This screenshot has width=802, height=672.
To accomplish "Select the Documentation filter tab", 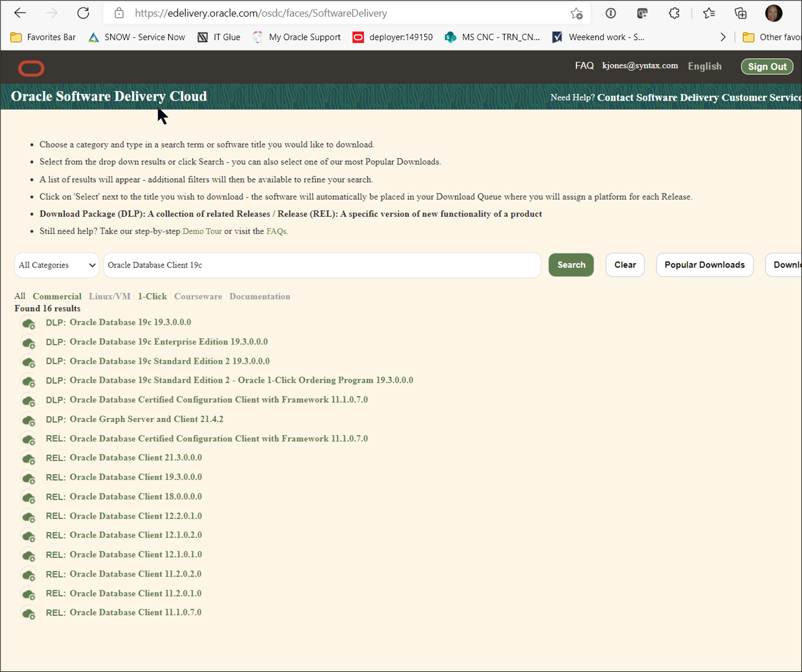I will (260, 296).
